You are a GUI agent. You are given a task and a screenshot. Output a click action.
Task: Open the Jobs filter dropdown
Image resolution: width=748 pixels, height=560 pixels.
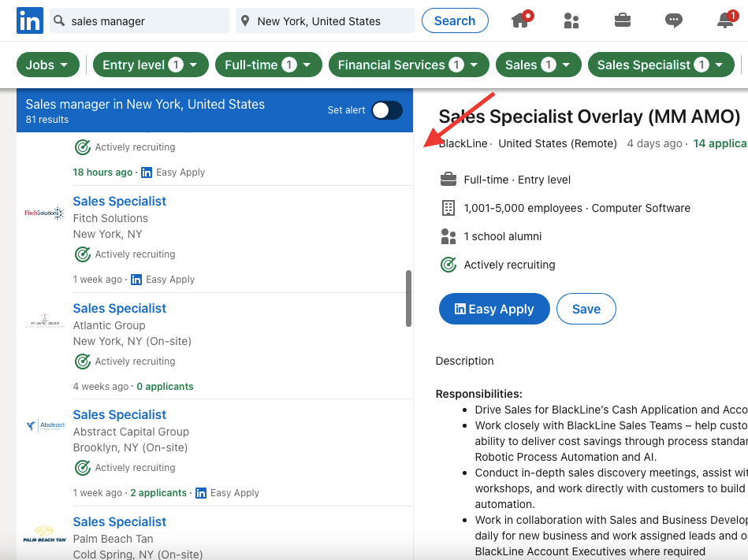point(48,65)
